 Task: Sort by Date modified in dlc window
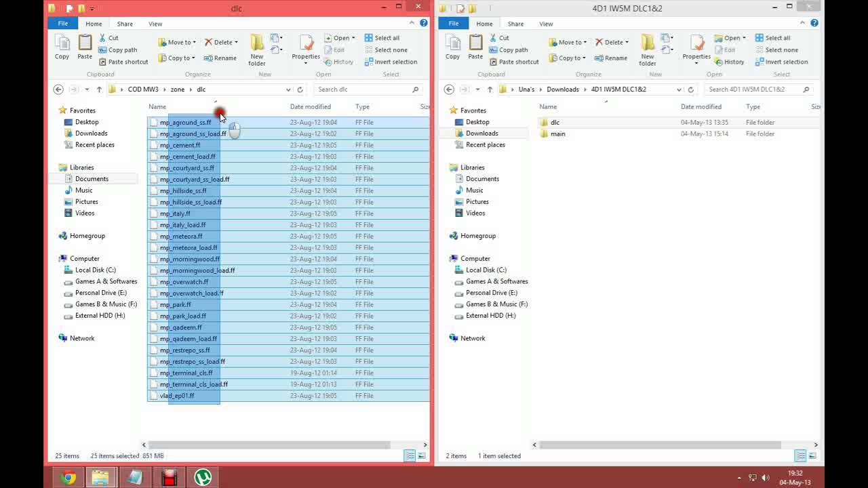pos(311,106)
